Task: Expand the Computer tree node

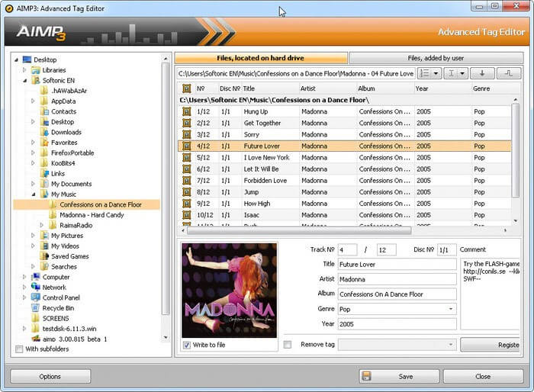Action: tap(24, 277)
